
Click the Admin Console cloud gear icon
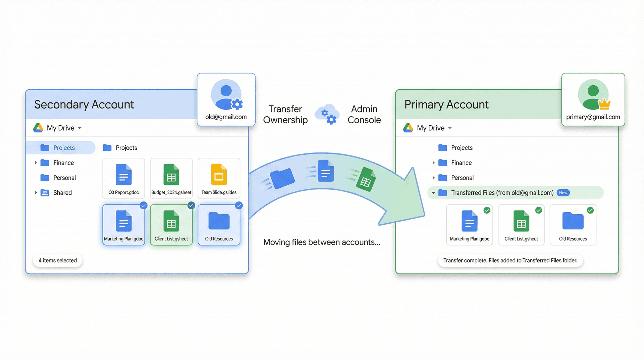(327, 115)
